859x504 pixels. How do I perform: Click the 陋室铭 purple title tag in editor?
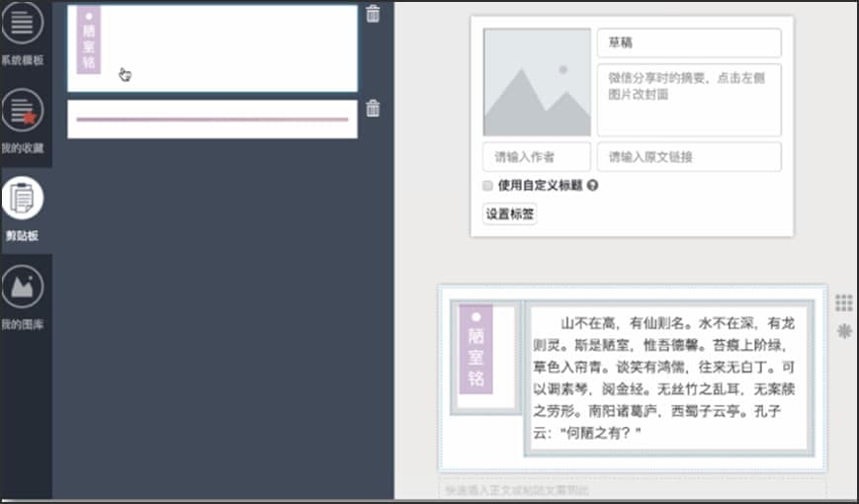(x=475, y=349)
